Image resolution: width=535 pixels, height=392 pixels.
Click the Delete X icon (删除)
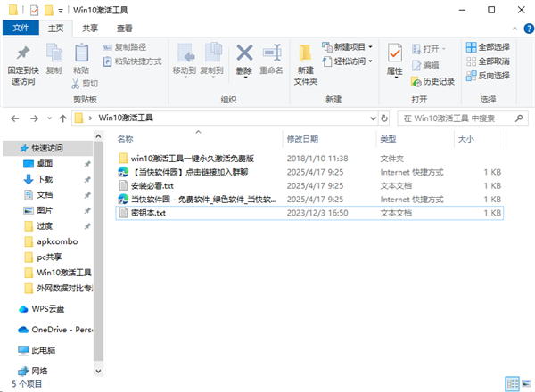click(x=244, y=53)
